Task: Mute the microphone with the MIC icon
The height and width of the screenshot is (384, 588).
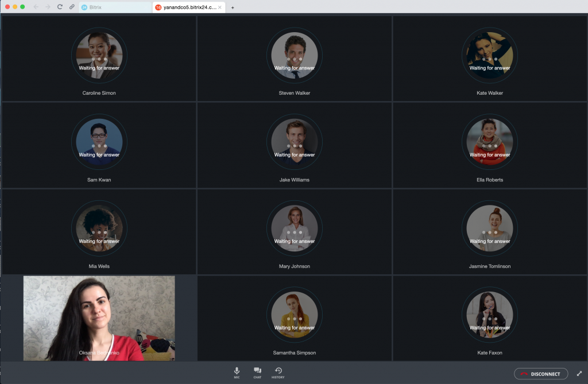Action: tap(237, 372)
